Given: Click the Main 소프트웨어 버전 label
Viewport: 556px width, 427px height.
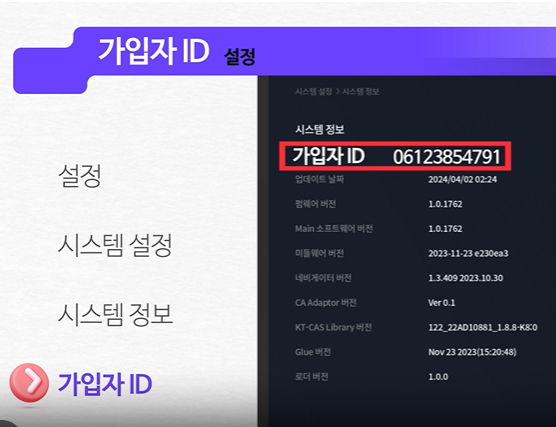Looking at the screenshot, I should click(334, 229).
